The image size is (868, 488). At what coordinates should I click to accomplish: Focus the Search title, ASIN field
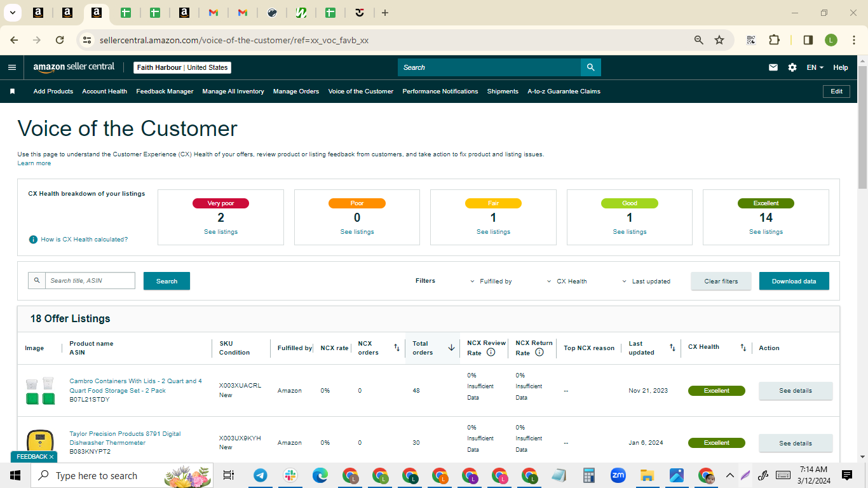coord(90,281)
